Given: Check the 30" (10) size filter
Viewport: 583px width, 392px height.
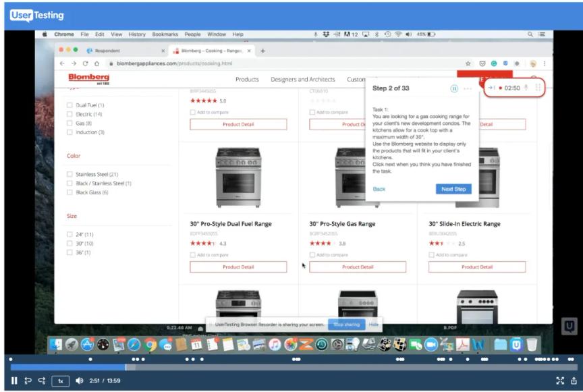Looking at the screenshot, I should click(70, 244).
